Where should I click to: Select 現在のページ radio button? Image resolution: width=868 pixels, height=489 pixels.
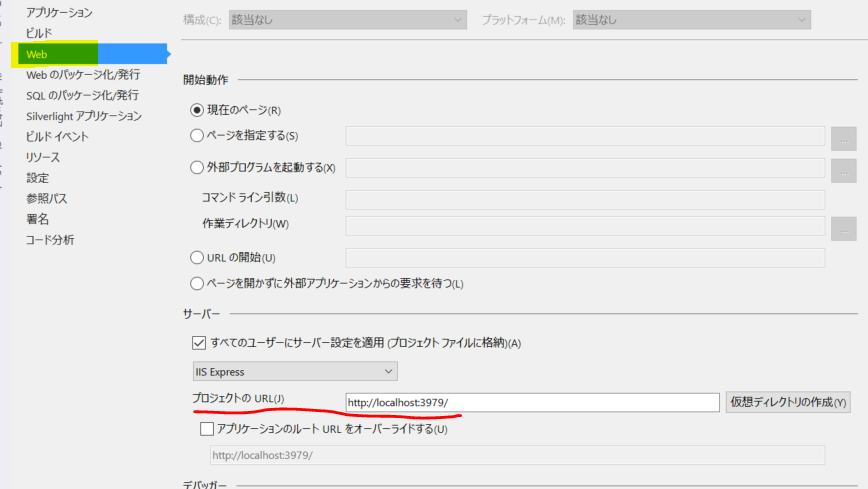pos(197,110)
